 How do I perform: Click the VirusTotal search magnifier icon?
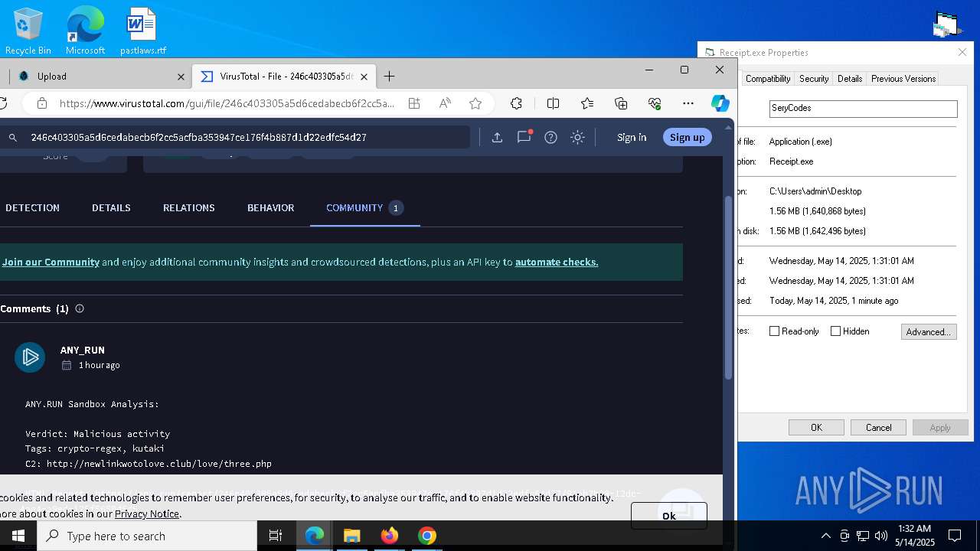[x=13, y=138]
